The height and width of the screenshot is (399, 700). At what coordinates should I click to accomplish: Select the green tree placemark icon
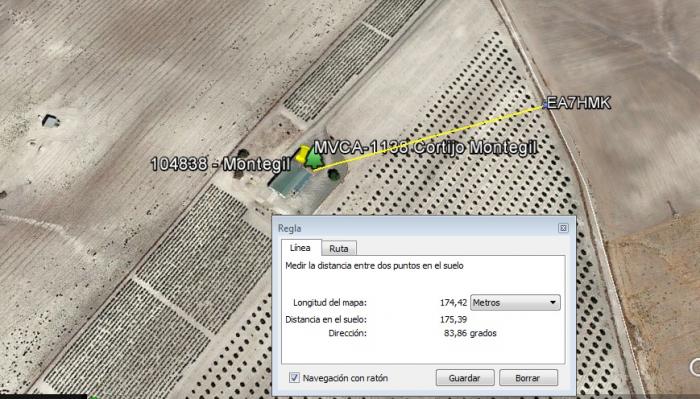pos(315,159)
